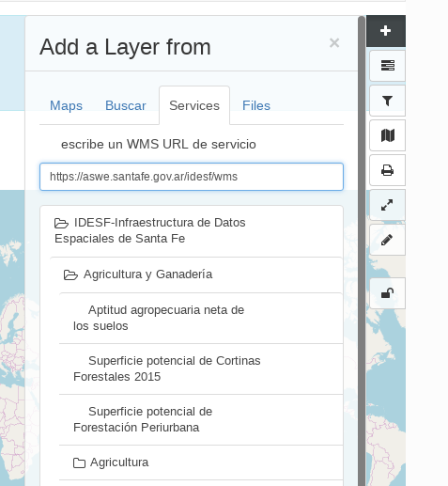Screen dimensions: 448x486
Task: Toggle the unlock padlock icon
Action: [x=388, y=293]
